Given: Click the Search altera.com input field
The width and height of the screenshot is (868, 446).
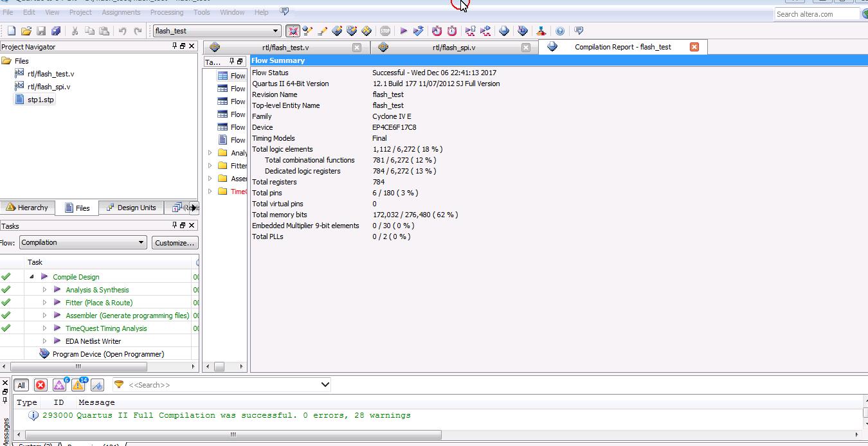Looking at the screenshot, I should [817, 13].
